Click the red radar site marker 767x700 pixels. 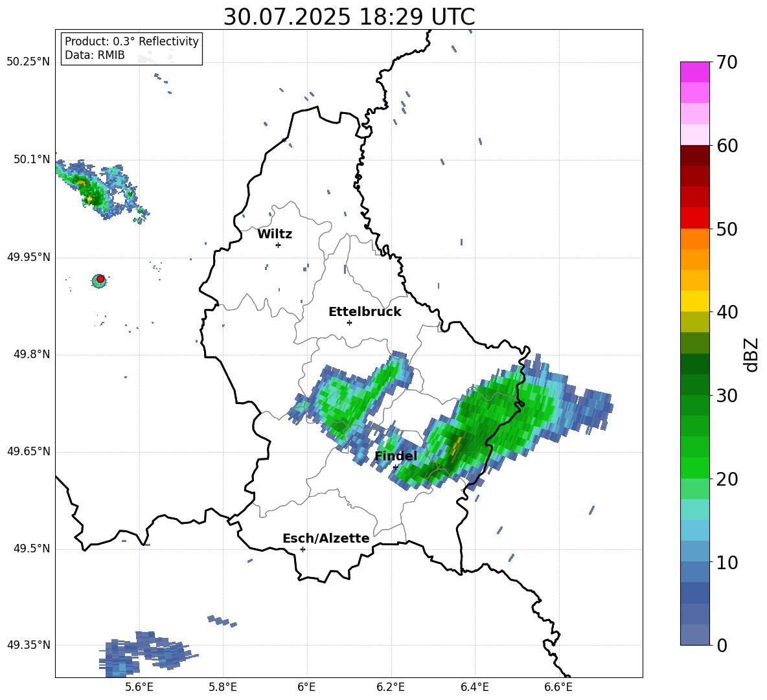coord(100,278)
